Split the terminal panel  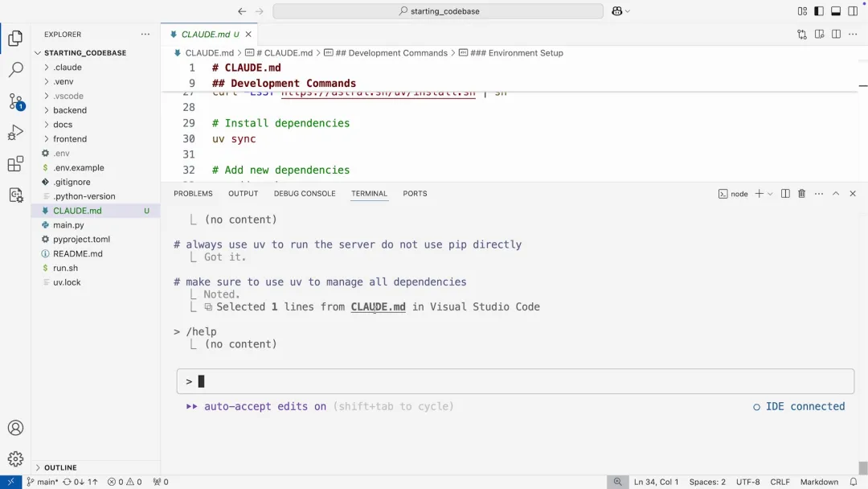(785, 194)
